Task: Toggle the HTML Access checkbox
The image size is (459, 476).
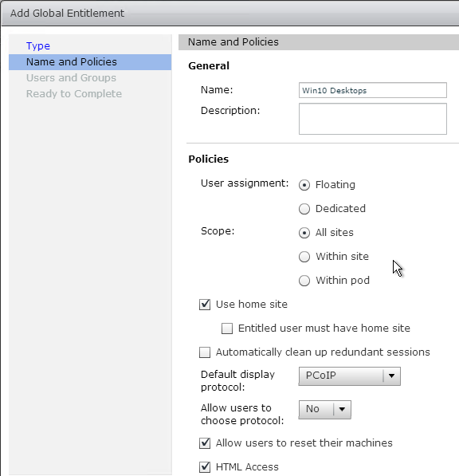Action: 205,467
